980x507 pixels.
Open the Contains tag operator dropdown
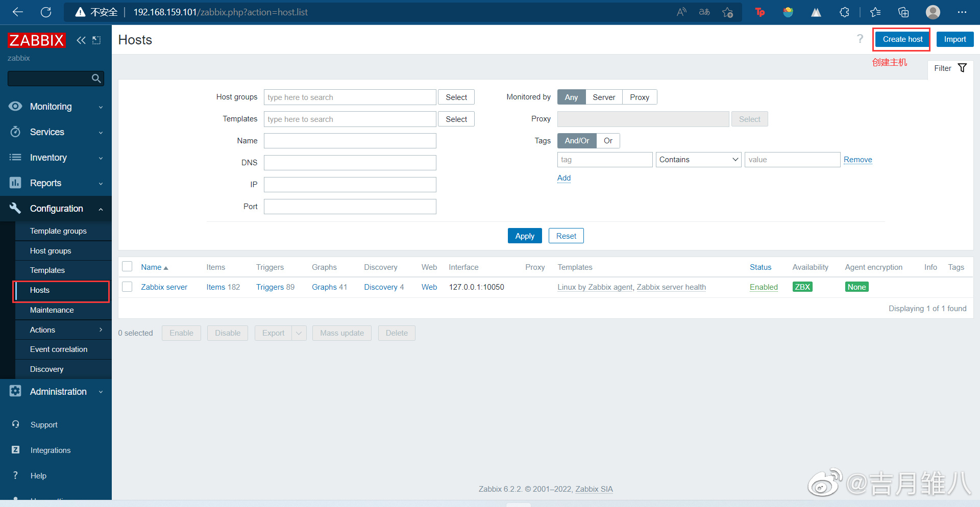click(x=698, y=160)
